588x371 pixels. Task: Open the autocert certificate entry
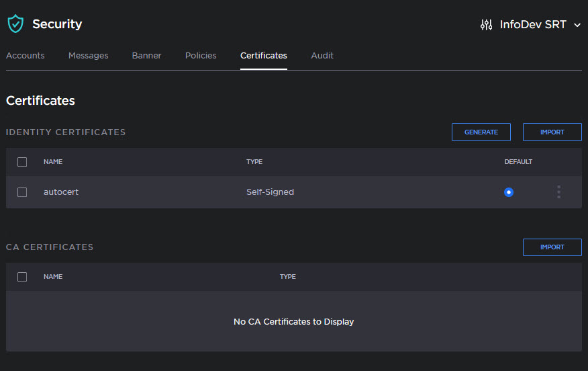point(61,192)
